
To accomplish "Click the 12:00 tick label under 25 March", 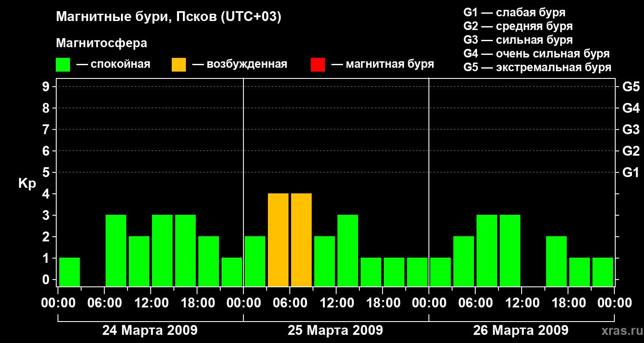I will coord(336,303).
